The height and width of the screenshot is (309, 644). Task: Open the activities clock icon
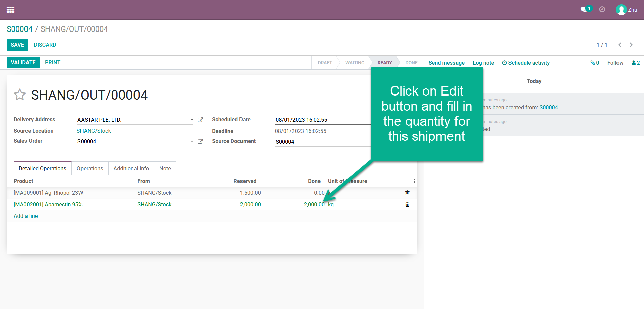[602, 9]
